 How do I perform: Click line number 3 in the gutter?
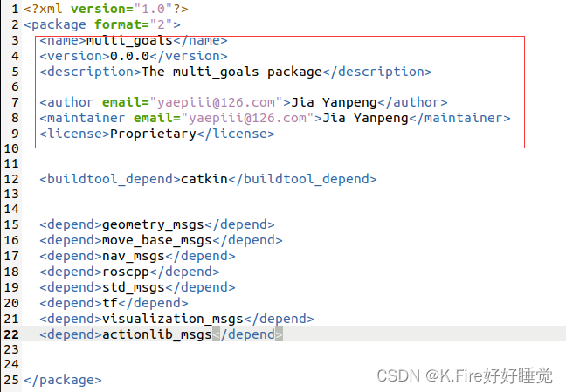click(15, 40)
